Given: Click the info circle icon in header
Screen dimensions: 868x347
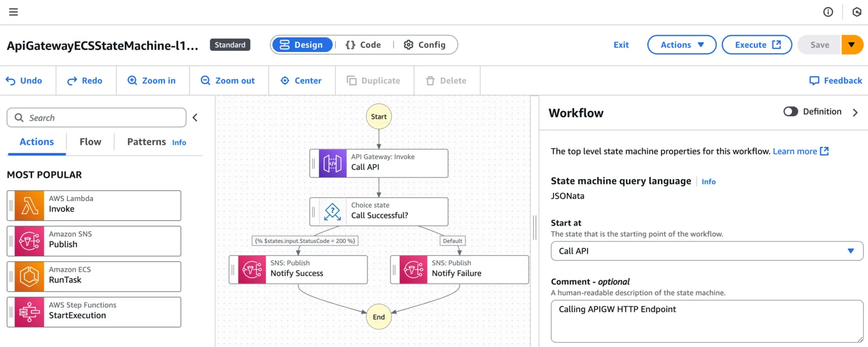Looking at the screenshot, I should [828, 12].
